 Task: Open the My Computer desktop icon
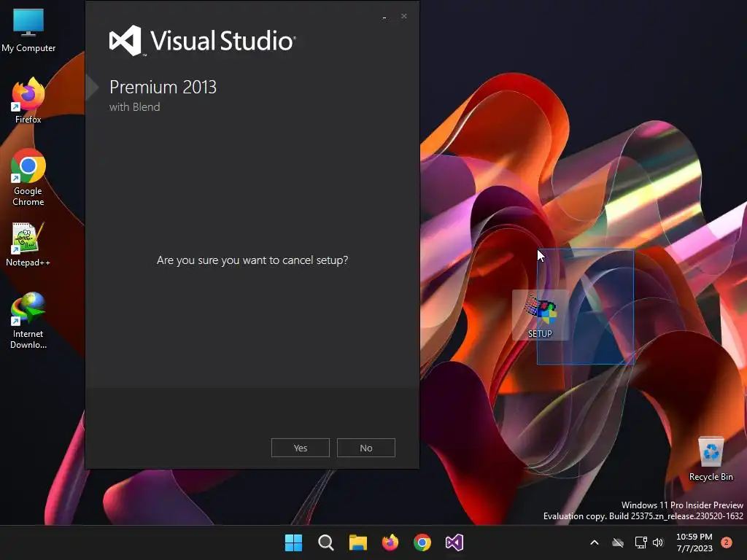pyautogui.click(x=28, y=29)
